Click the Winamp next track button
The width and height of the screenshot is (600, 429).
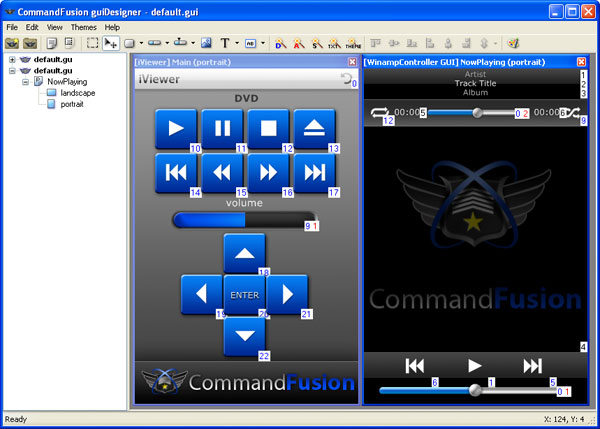click(533, 366)
